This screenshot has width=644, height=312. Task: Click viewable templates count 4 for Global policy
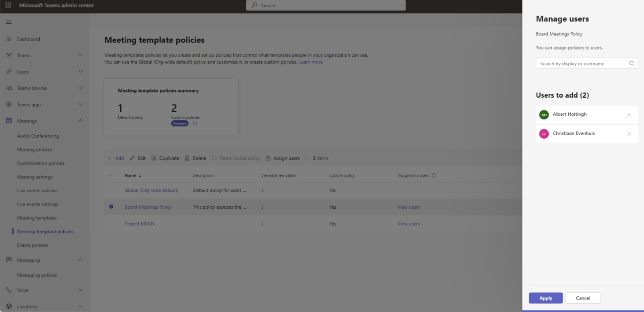(x=262, y=190)
